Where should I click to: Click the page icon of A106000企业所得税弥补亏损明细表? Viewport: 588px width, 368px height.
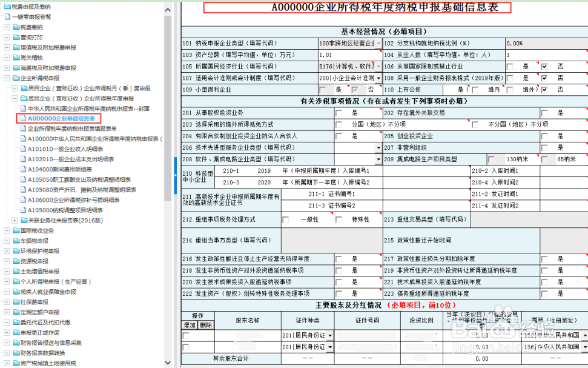point(23,200)
